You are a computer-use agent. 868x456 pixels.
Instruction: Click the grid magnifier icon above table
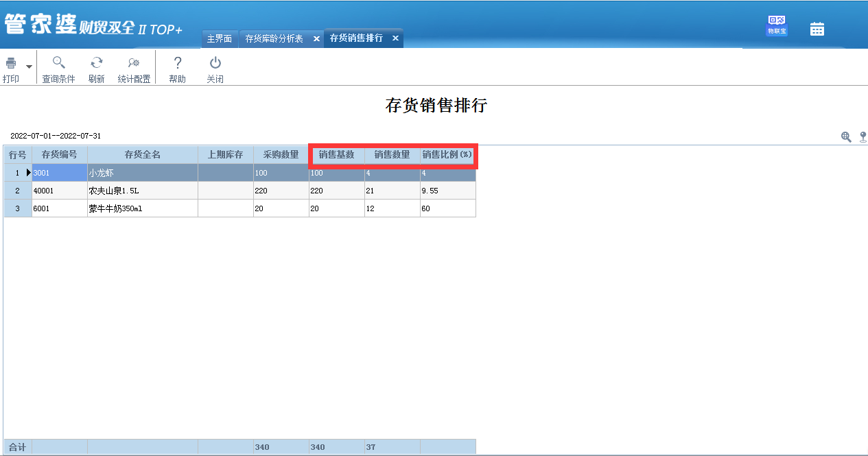coord(846,136)
